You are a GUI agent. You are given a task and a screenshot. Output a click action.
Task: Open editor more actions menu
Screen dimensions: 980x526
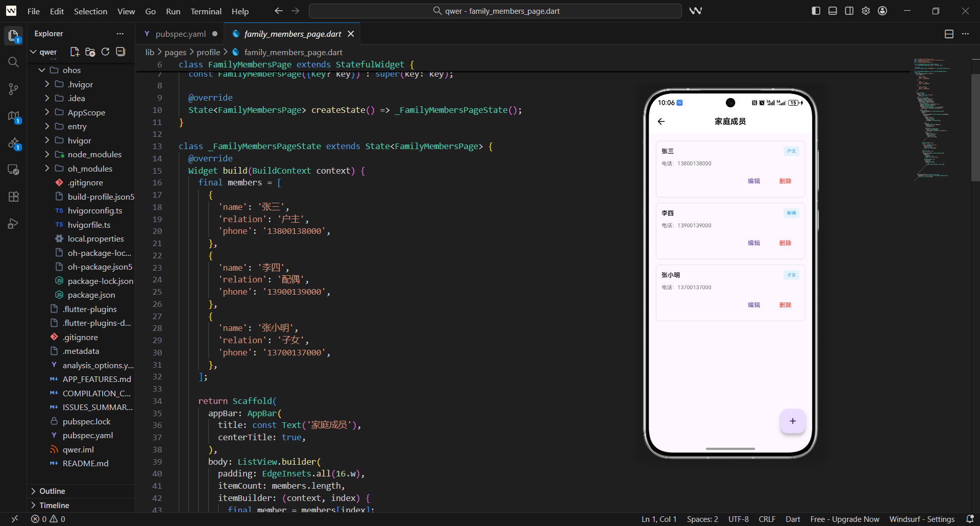pyautogui.click(x=965, y=34)
